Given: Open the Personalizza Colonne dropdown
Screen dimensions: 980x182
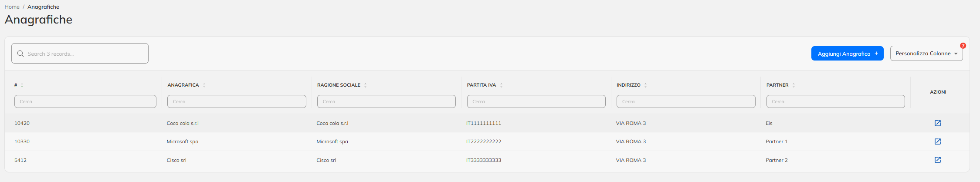Looking at the screenshot, I should [926, 54].
